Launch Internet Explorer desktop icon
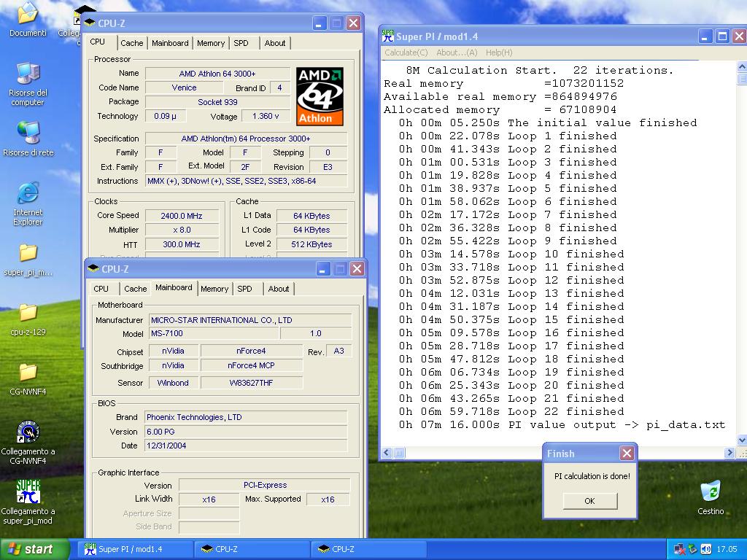Image resolution: width=747 pixels, height=560 pixels. pyautogui.click(x=28, y=192)
